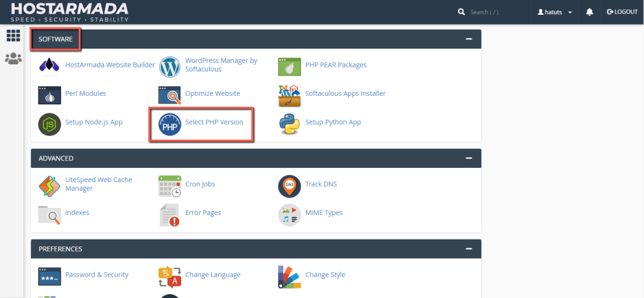The height and width of the screenshot is (298, 644).
Task: Click the PREFERENCES section header title
Action: (x=61, y=249)
